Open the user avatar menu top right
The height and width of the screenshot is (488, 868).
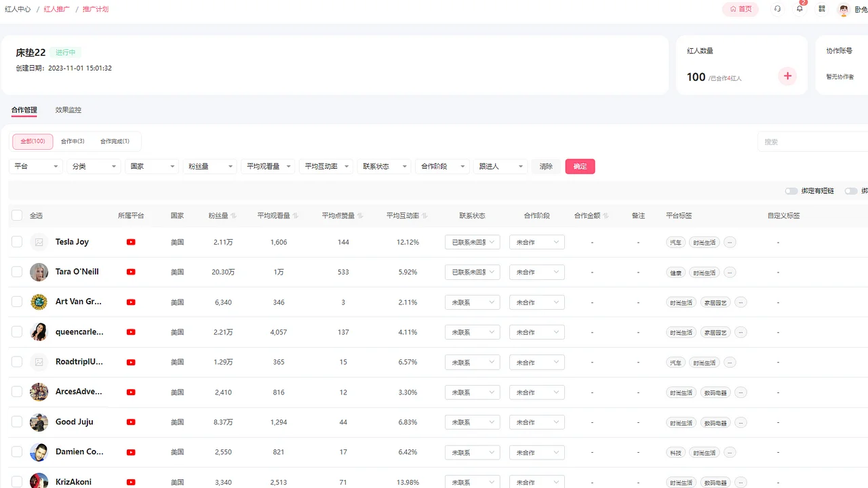point(842,9)
